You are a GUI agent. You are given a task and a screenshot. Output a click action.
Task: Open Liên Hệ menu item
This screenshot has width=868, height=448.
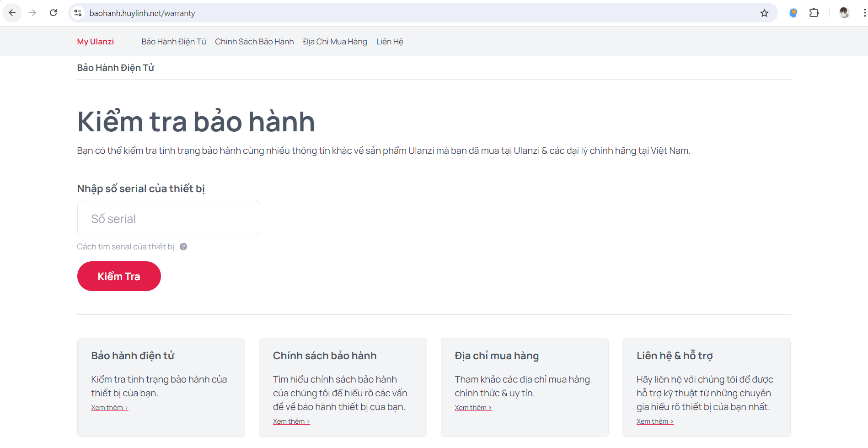pyautogui.click(x=390, y=42)
